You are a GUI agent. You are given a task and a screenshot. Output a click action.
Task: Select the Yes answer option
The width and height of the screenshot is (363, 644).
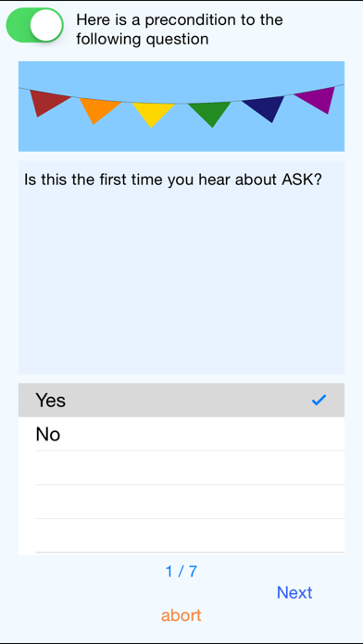tap(181, 400)
